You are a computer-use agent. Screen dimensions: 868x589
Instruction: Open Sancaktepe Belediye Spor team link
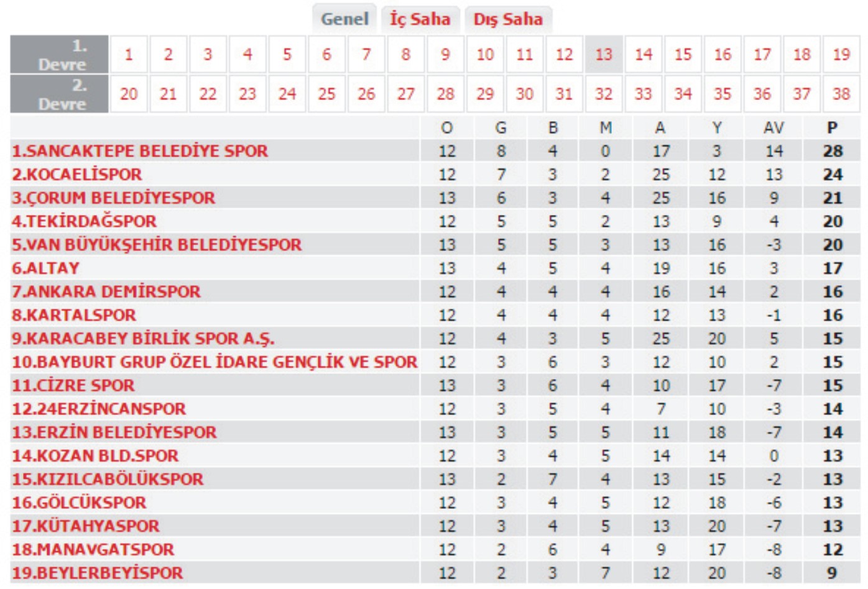point(140,151)
